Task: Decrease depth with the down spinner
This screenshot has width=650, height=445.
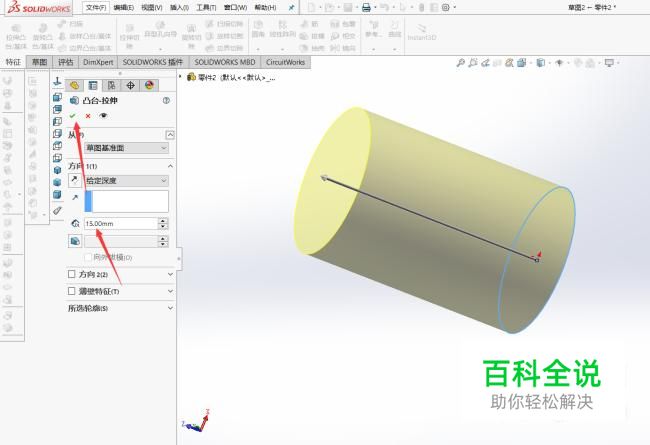Action: point(163,226)
